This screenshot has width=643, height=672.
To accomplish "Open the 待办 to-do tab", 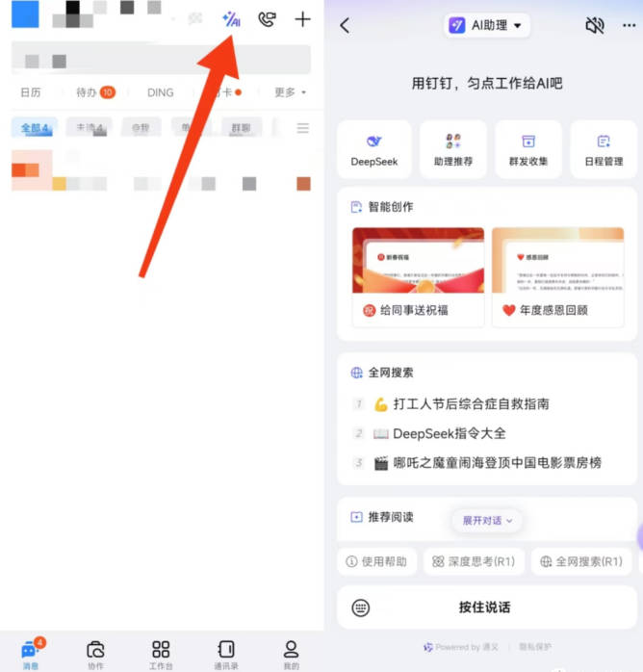I will point(95,92).
